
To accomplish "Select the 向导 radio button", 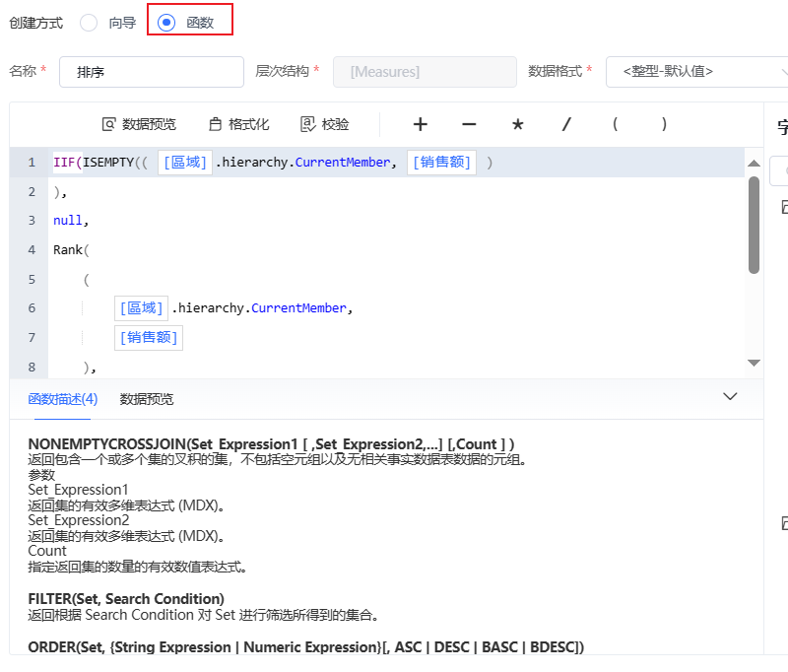I will point(89,23).
